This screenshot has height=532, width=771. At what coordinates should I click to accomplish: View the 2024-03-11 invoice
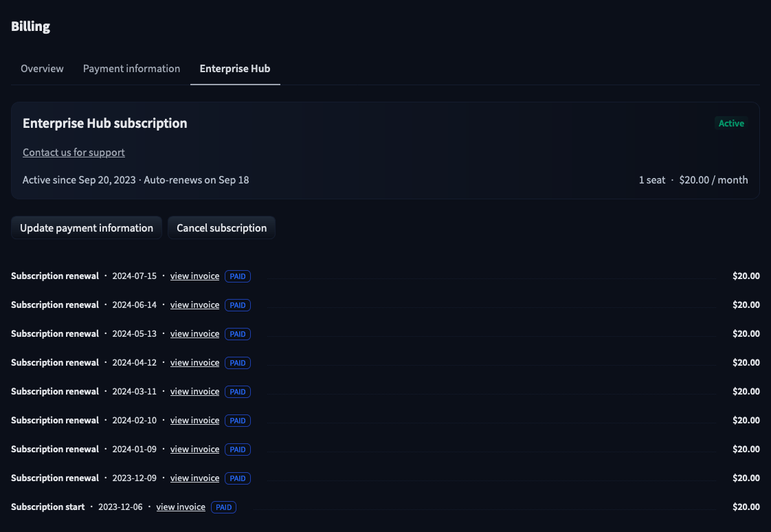194,392
